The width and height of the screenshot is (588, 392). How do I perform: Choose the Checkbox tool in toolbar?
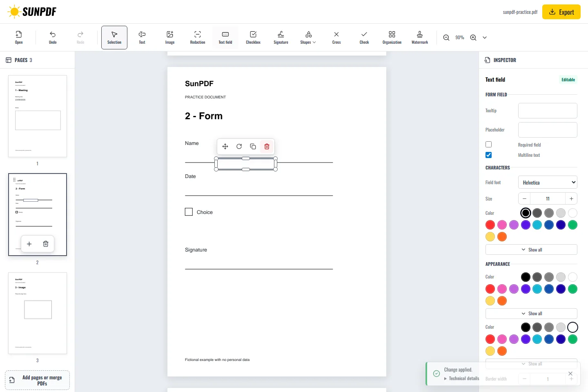[x=253, y=38]
